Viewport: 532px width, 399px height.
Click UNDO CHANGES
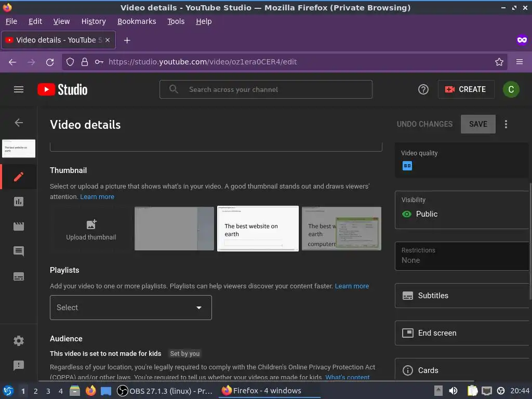(x=424, y=124)
